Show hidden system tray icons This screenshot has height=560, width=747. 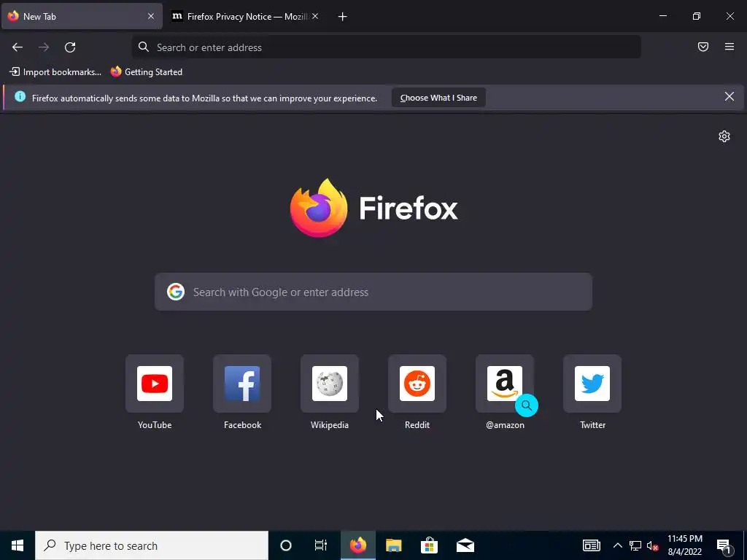tap(617, 545)
